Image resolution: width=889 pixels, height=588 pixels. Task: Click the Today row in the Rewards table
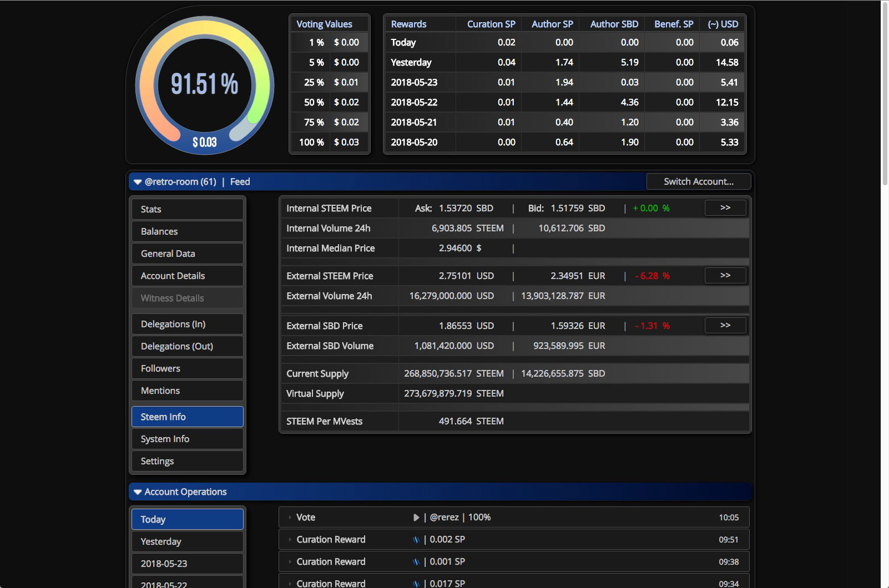[565, 42]
